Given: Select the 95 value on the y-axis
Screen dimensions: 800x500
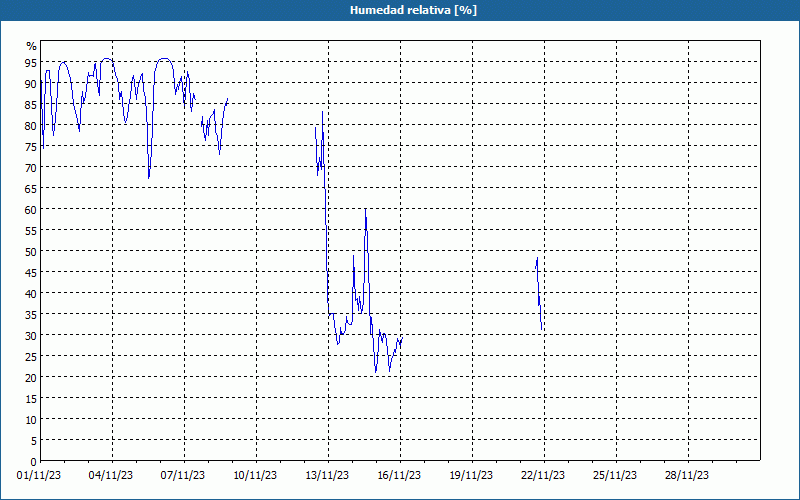Looking at the screenshot, I should 31,62.
